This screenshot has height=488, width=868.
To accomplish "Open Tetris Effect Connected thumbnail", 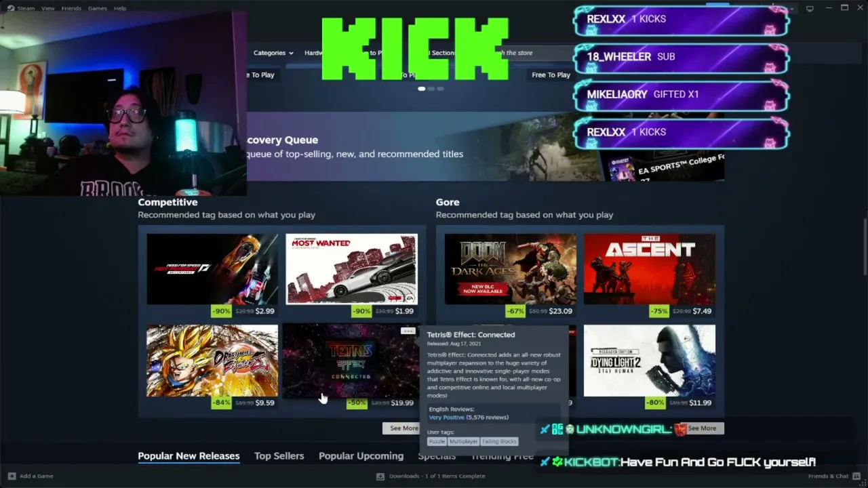I will click(351, 361).
